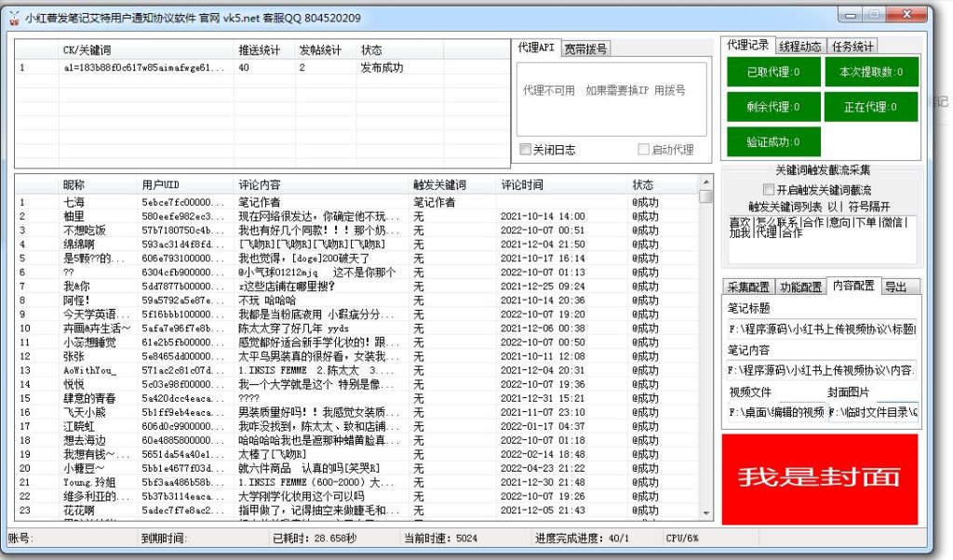Click inside the trigger keyword list textbox
Screen dimensions: 953x560
(822, 239)
